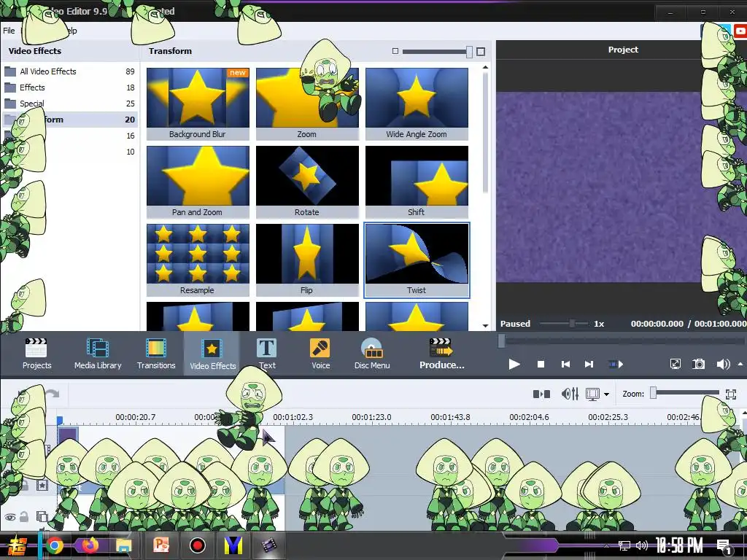The width and height of the screenshot is (747, 560).
Task: Click the 00:02:04.6 mark on the timeline ruler
Action: point(529,417)
